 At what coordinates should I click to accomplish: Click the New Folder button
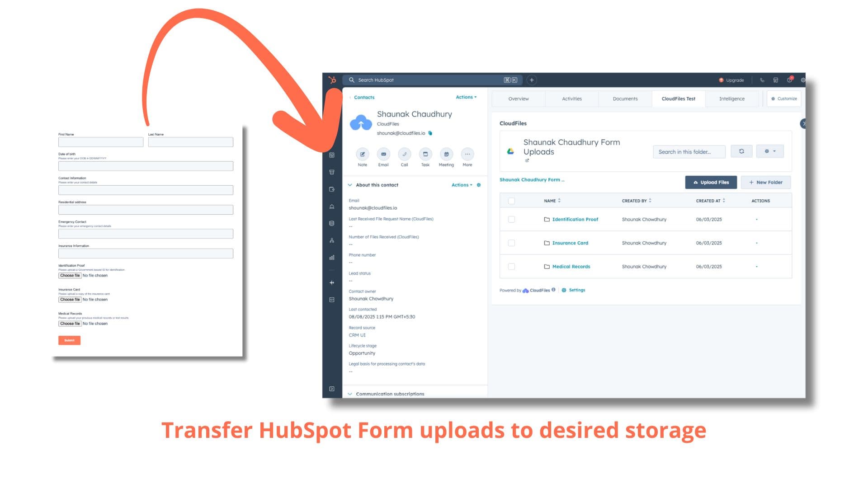click(766, 182)
